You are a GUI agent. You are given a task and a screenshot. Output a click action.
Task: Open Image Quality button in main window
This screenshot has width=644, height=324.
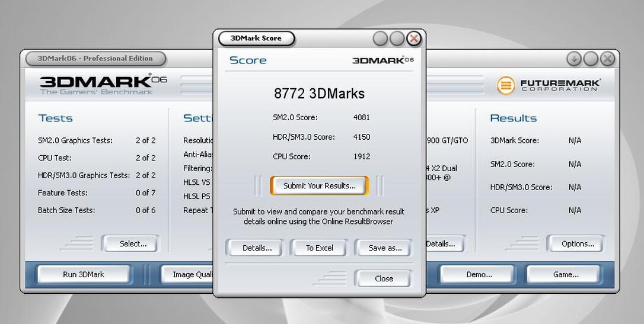187,274
